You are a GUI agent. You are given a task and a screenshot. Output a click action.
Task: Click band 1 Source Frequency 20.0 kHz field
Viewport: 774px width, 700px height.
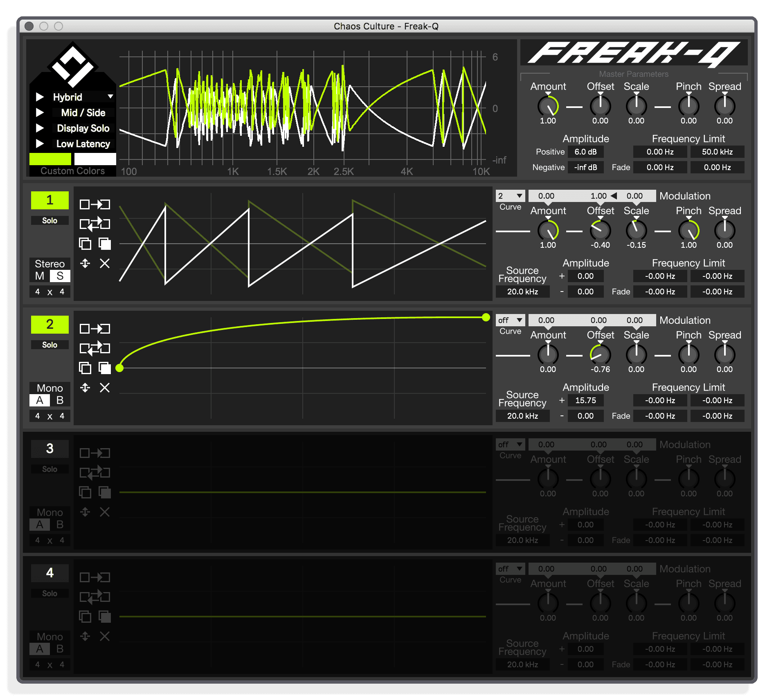523,292
